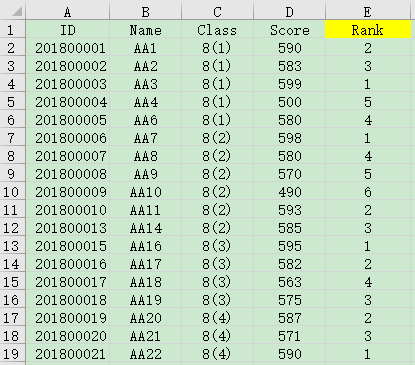Select cell containing 201800021
415x365 pixels.
(x=68, y=354)
